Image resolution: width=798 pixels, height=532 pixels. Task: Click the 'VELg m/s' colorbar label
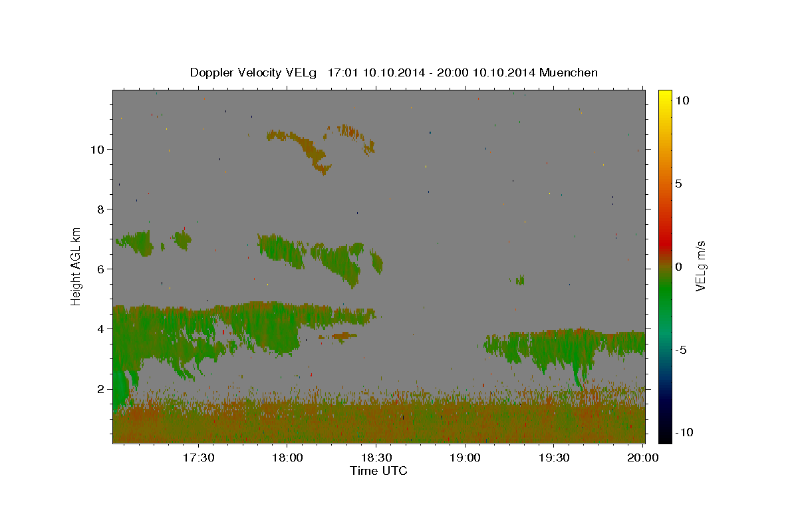point(700,266)
